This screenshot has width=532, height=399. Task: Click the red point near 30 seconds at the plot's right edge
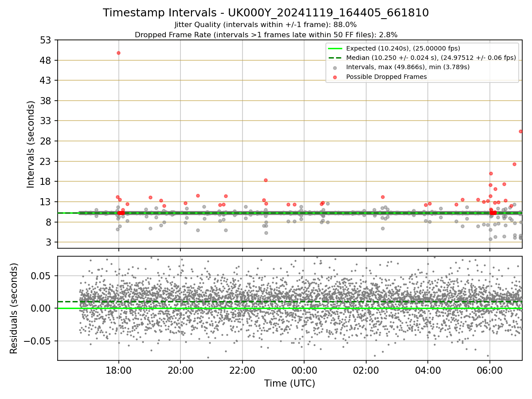[521, 131]
